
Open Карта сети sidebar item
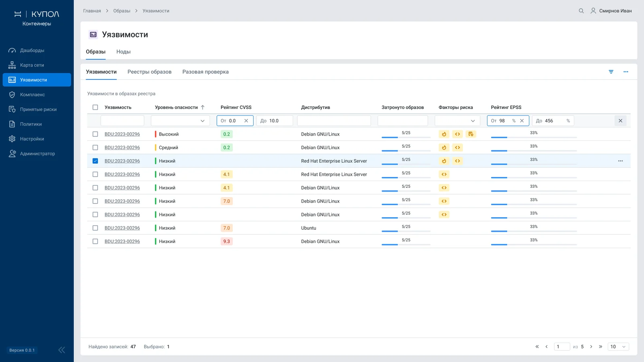click(37, 65)
